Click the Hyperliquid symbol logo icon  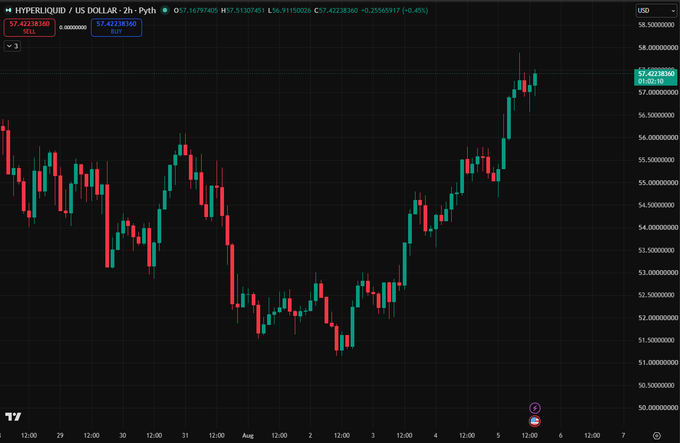(8, 10)
